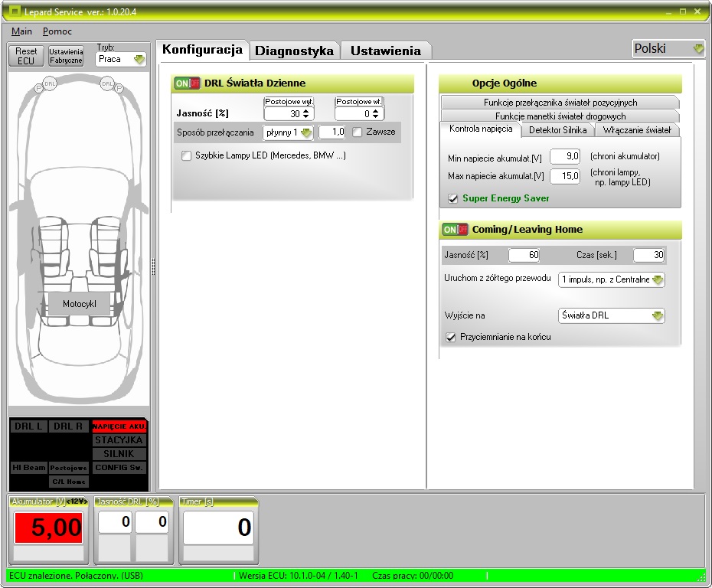Open the Polski language selector
Screen dimensions: 712x588
tap(668, 47)
